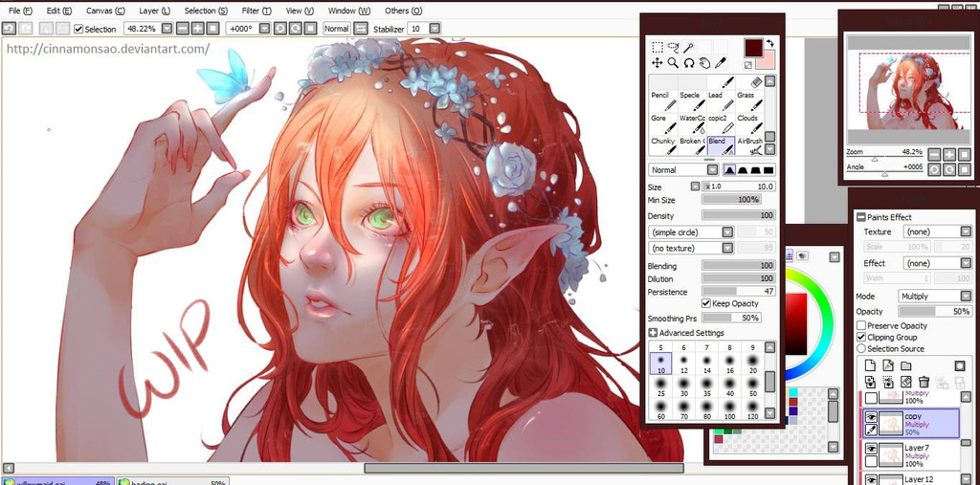980x485 pixels.
Task: Uncheck the Clipping Group checkbox
Action: (x=861, y=337)
